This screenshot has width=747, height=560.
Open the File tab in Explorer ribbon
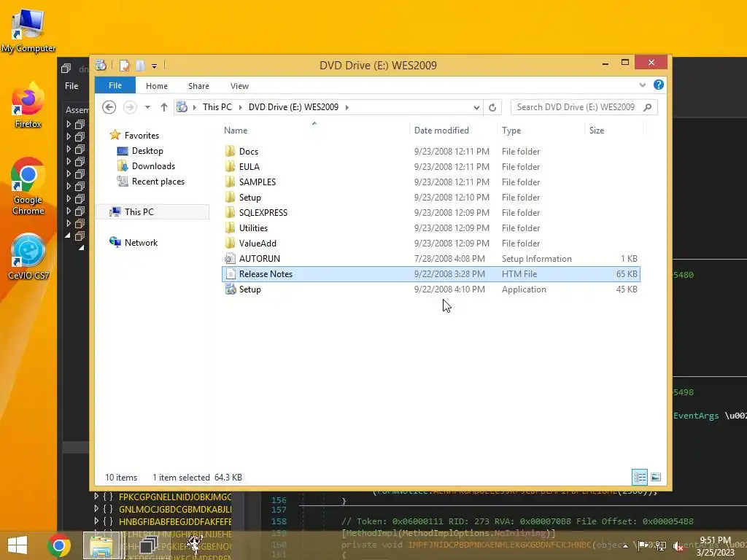coord(115,85)
